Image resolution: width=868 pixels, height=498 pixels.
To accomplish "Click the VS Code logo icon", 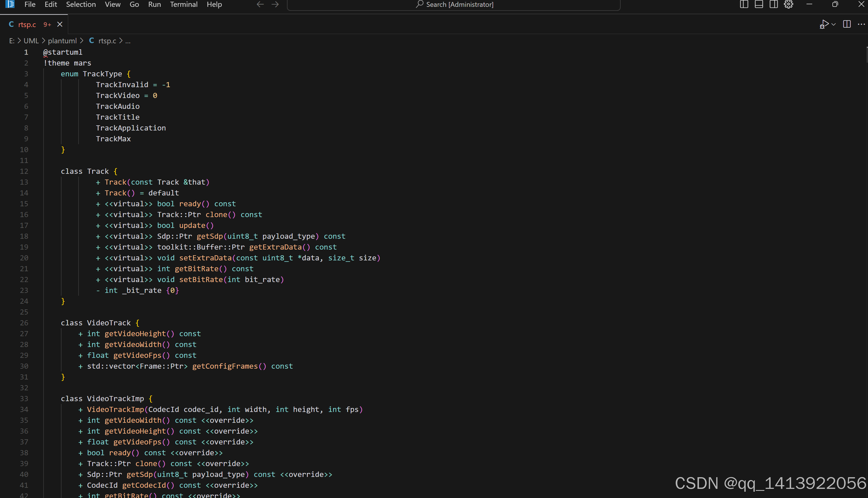I will point(10,5).
